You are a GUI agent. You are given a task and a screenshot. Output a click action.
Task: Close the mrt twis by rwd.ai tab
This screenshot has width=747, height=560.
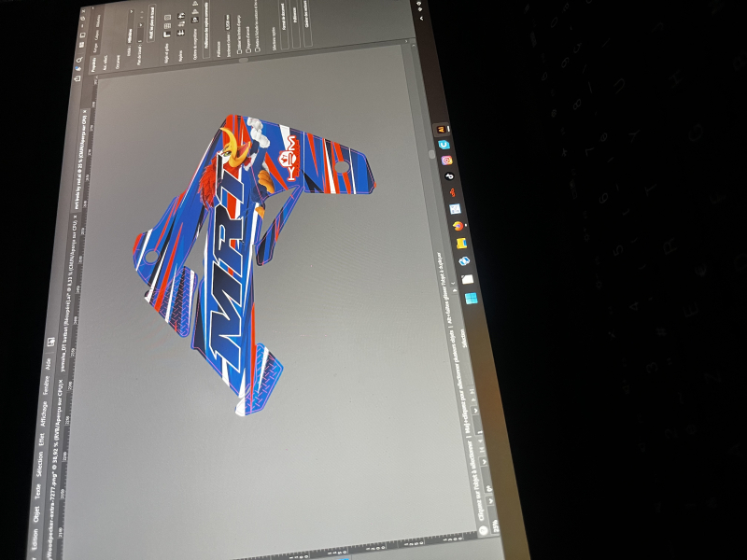pyautogui.click(x=85, y=111)
